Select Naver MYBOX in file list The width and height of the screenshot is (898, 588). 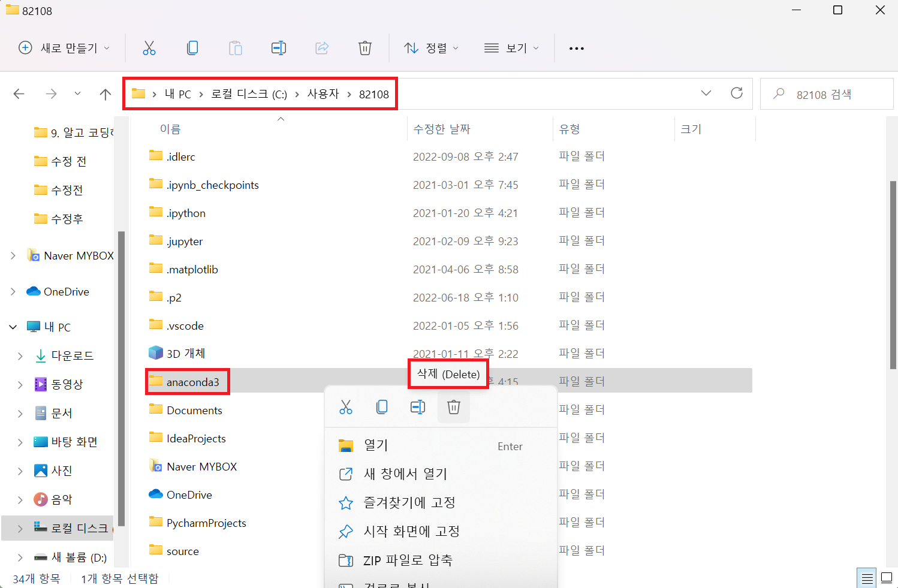pos(192,466)
